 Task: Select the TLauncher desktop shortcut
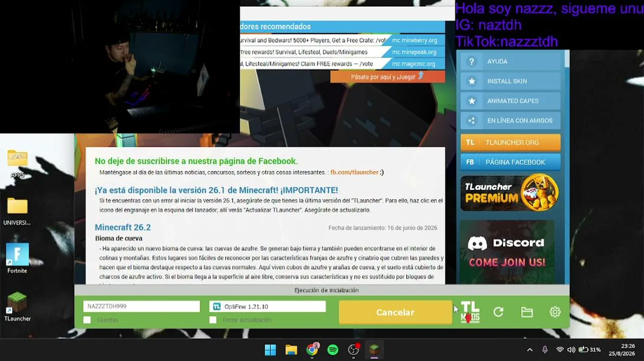[x=17, y=306]
